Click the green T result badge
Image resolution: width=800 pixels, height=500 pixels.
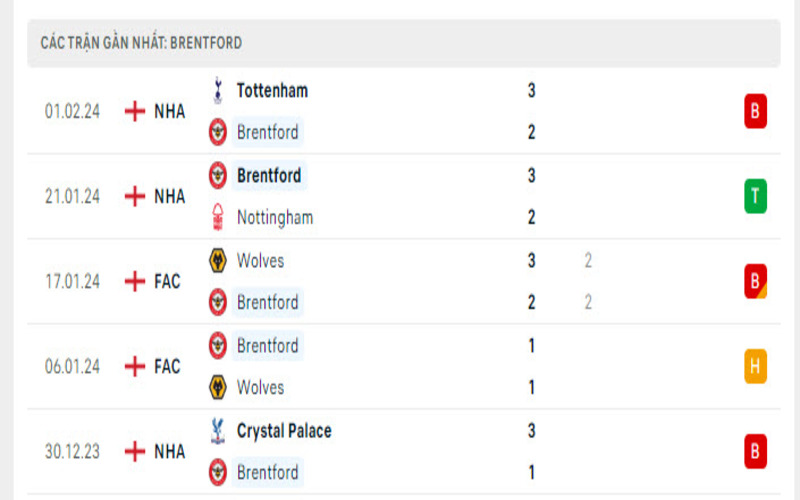click(x=755, y=196)
